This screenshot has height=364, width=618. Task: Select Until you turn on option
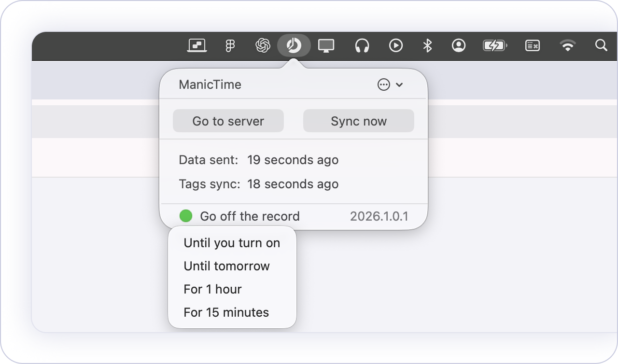tap(232, 243)
